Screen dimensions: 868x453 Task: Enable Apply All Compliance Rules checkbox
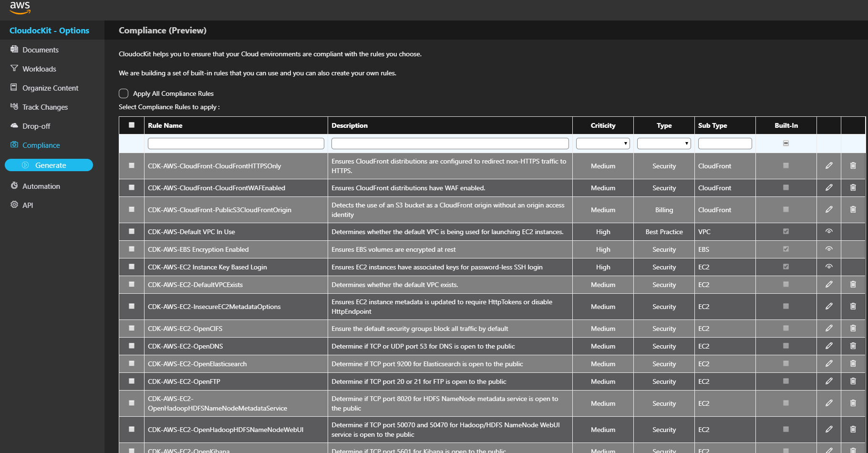124,93
